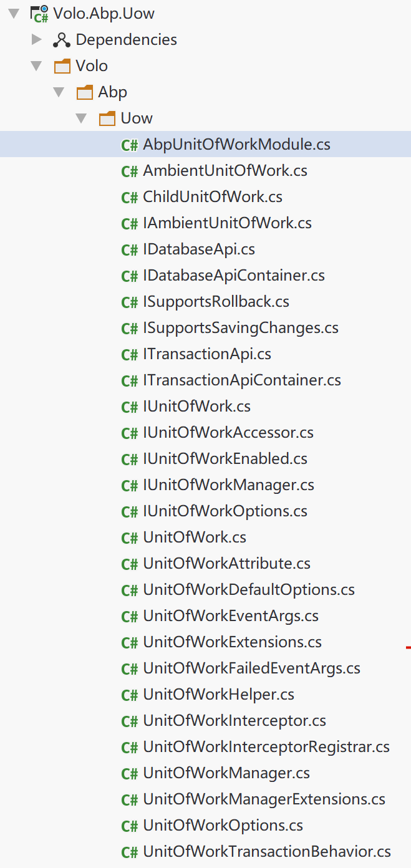Select the file AbpUnitOfWorkModule.cs
This screenshot has width=411, height=868.
[x=237, y=145]
